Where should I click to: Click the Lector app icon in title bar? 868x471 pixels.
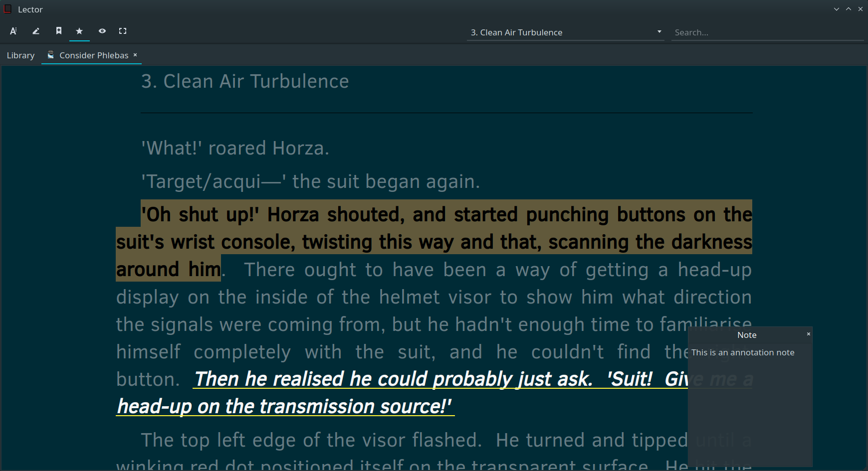(8, 9)
